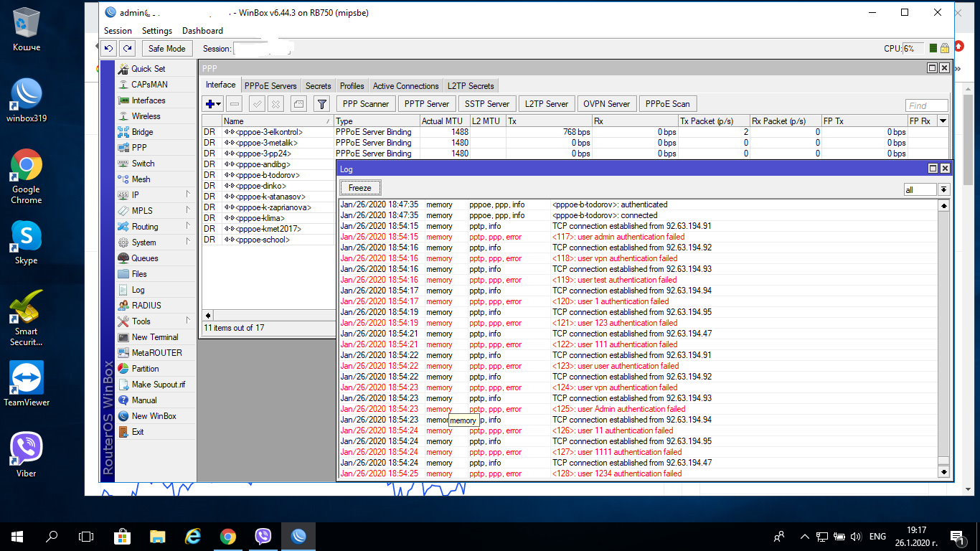Switch to the PPPoE Servers tab

point(270,86)
